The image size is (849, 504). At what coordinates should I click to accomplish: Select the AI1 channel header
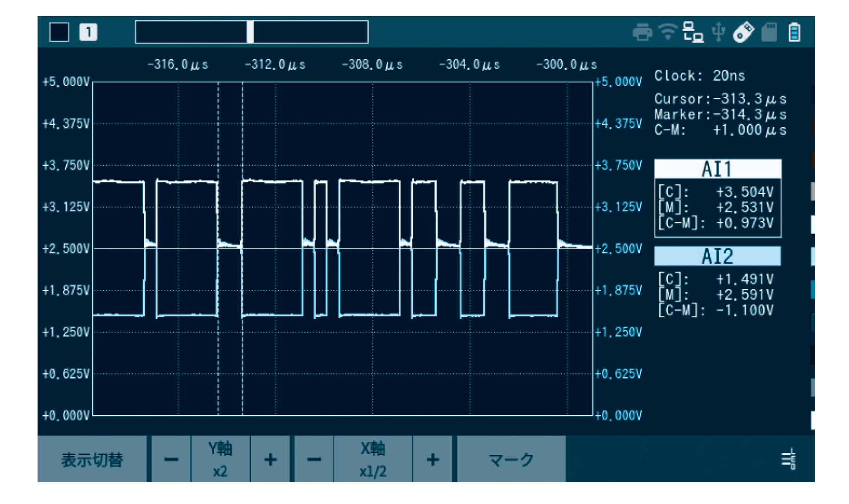pyautogui.click(x=717, y=169)
